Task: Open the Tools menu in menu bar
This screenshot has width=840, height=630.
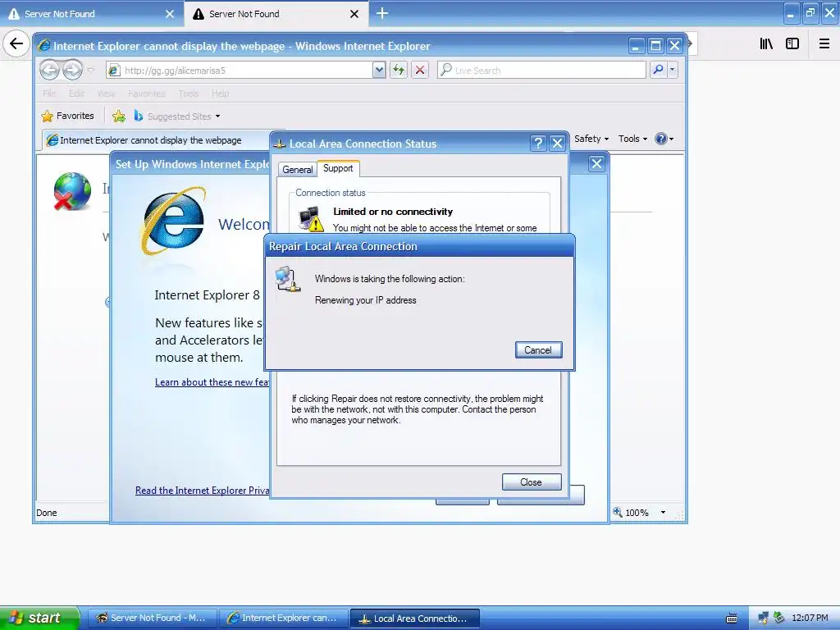Action: 189,94
